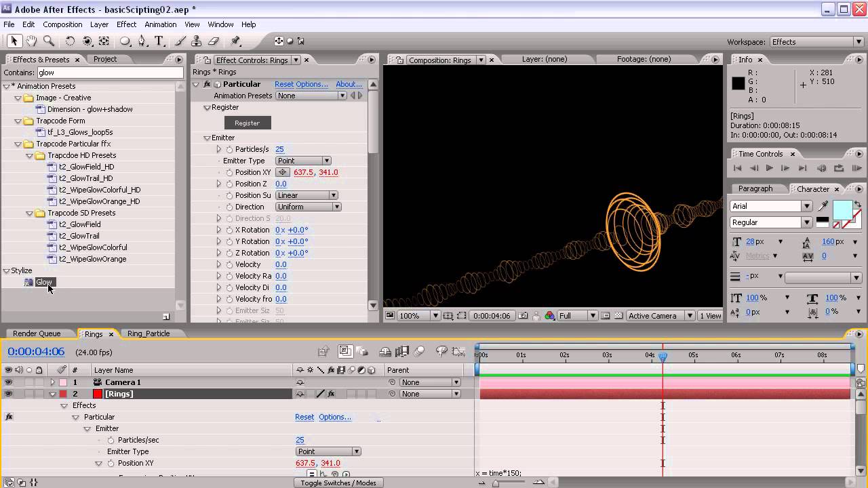Expand the Camera 1 layer properties

click(x=52, y=382)
